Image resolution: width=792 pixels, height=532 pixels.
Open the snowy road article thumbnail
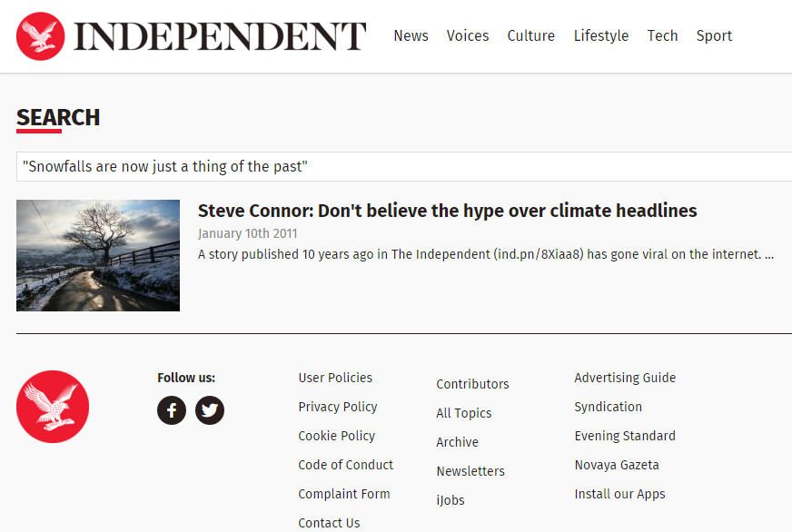tap(98, 255)
